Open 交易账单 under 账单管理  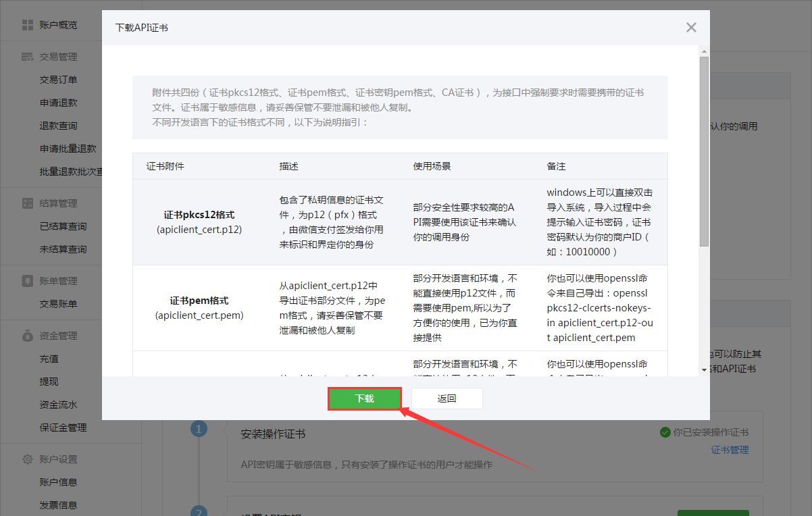[59, 304]
